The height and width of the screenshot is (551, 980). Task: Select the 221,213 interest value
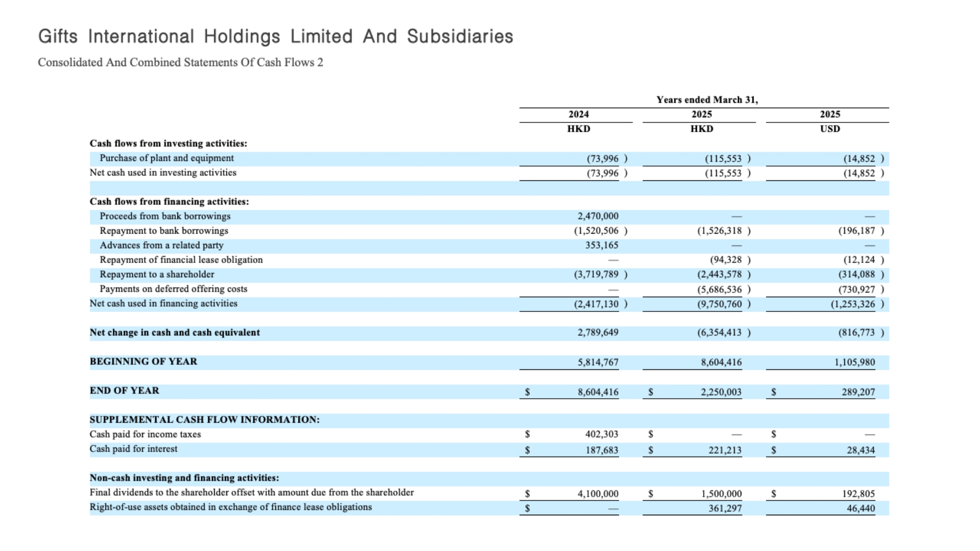coord(725,450)
